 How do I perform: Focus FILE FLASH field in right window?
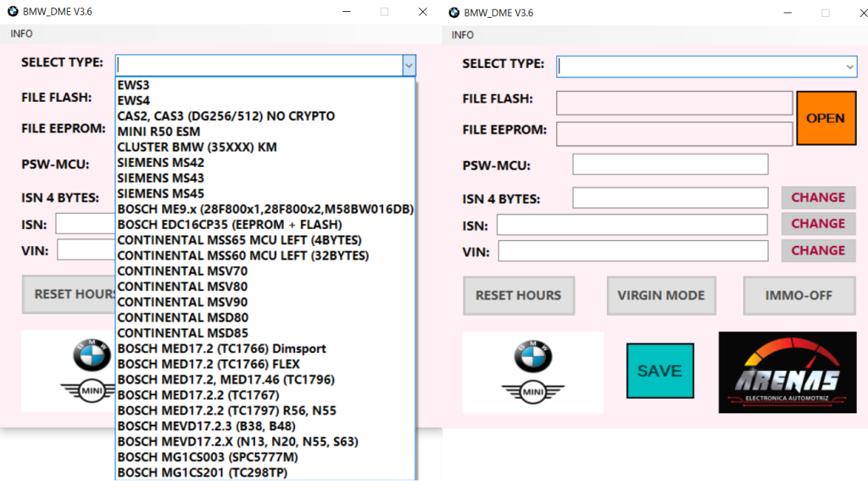pyautogui.click(x=674, y=103)
